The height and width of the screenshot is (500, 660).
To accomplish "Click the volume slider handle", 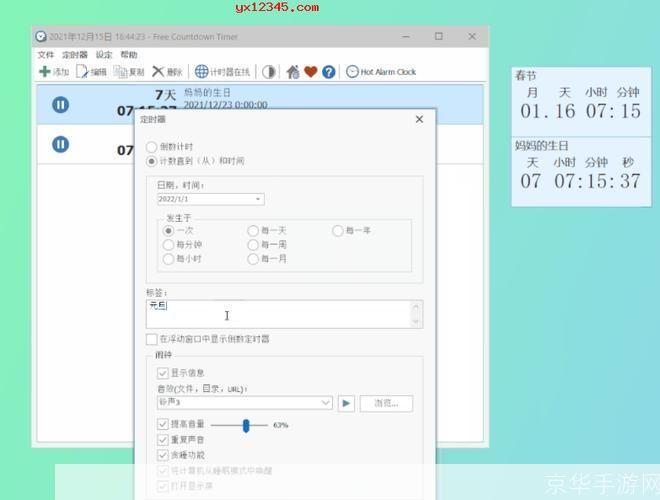I will click(x=246, y=426).
